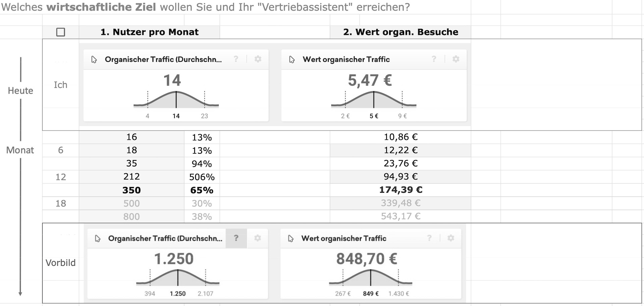Open help on Ich Organischer Traffic widget

click(236, 59)
